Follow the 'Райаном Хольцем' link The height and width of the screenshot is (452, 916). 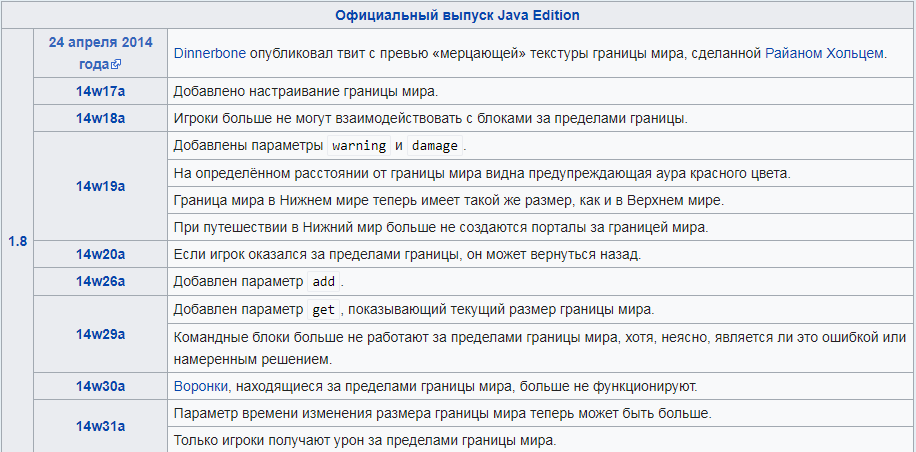coord(824,54)
